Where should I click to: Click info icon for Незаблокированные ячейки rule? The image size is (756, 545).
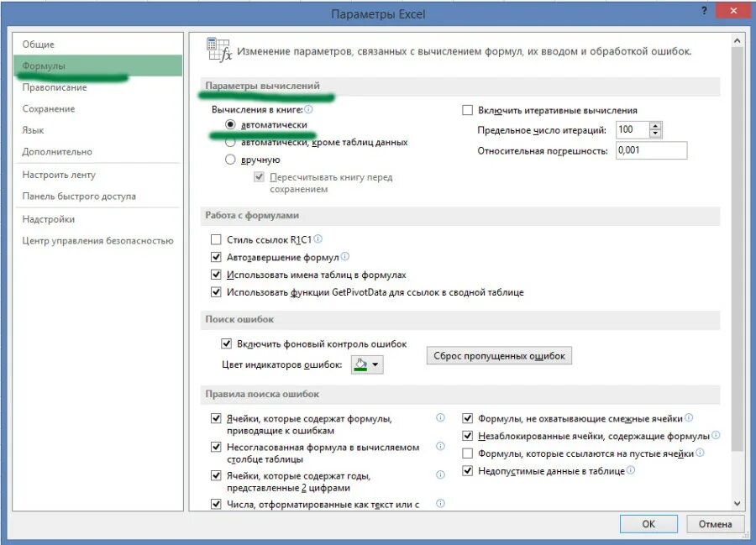coord(716,435)
